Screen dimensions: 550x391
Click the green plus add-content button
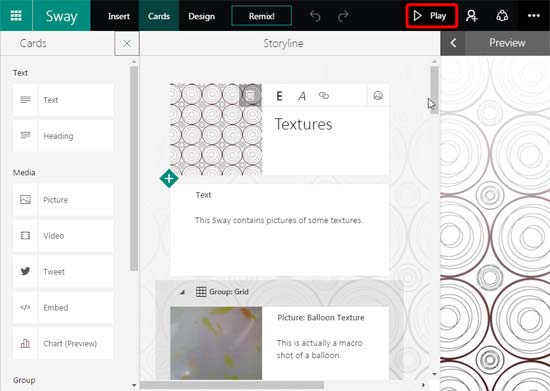(x=169, y=178)
